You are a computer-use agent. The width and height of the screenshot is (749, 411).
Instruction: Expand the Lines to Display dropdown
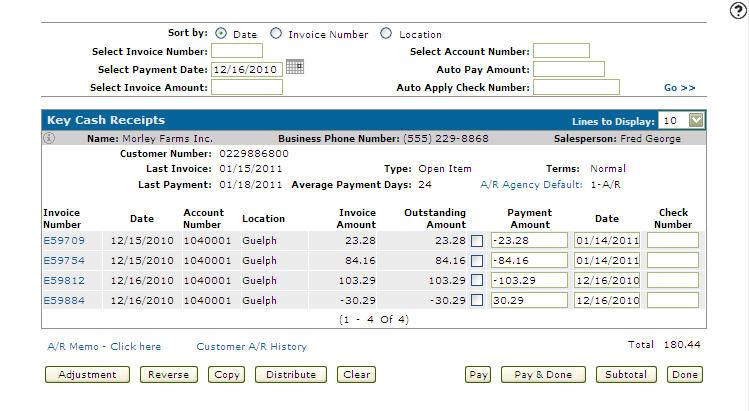pos(697,120)
